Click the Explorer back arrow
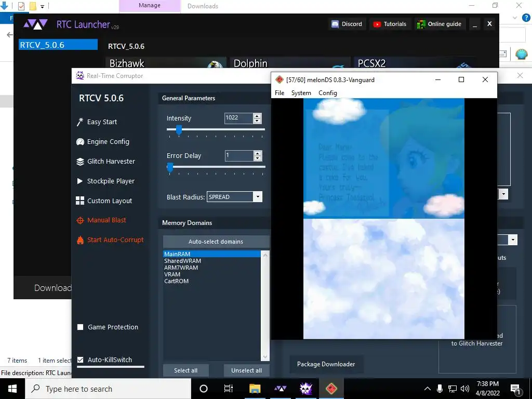Screen dimensions: 532x399 [x=10, y=35]
